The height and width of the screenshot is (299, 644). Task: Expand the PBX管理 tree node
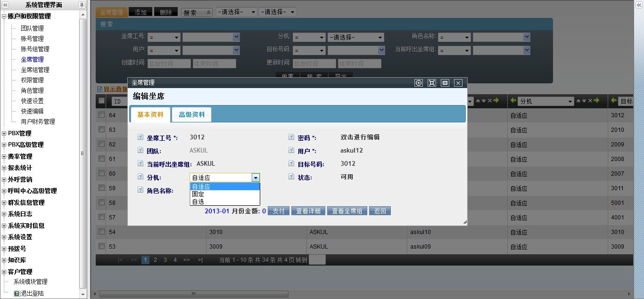tap(4, 133)
